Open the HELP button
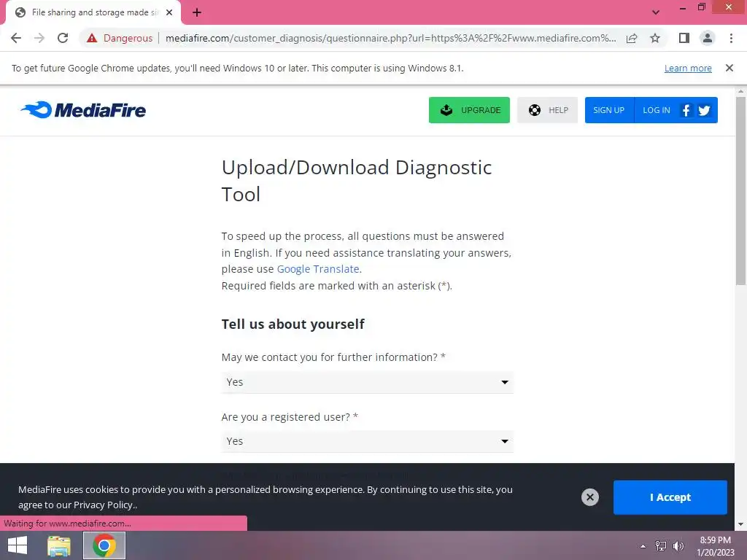This screenshot has height=560, width=747. click(x=547, y=110)
